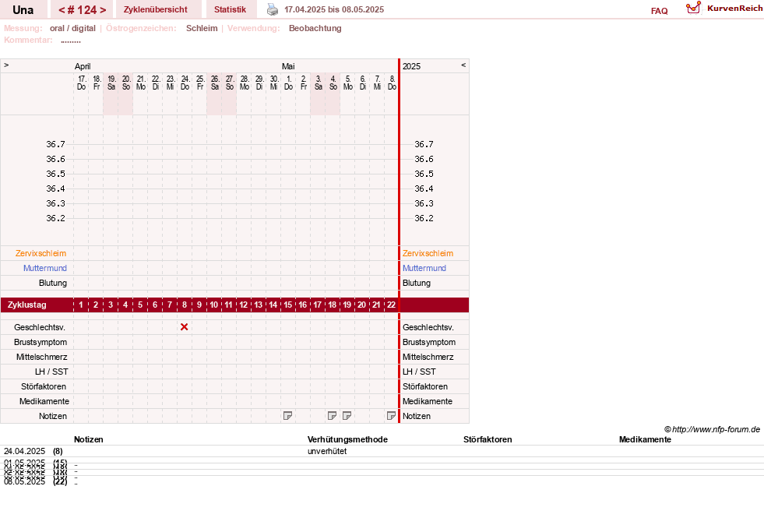Viewport: 764px width, 532px height.
Task: Open note icon on cycle day 19
Action: (x=347, y=416)
